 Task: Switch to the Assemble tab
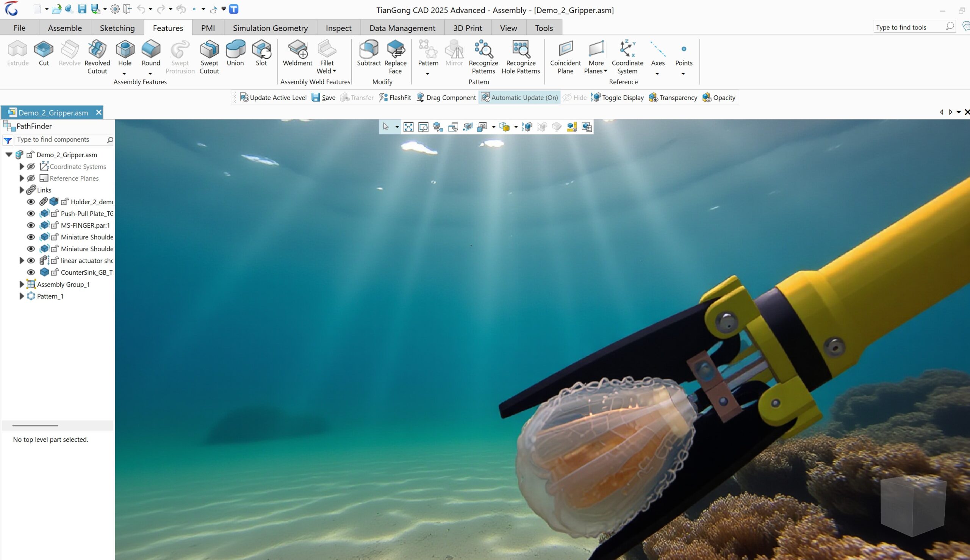(x=65, y=28)
